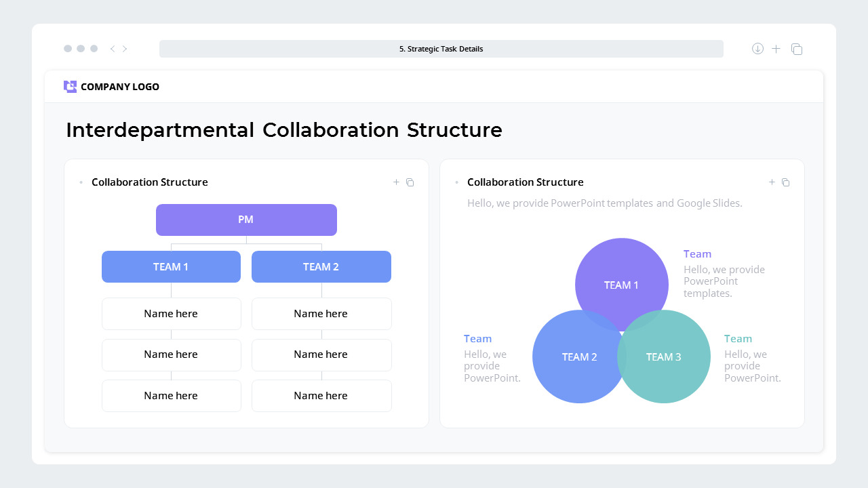
Task: Click the right panel's Collaboration Structure heading
Action: click(526, 182)
